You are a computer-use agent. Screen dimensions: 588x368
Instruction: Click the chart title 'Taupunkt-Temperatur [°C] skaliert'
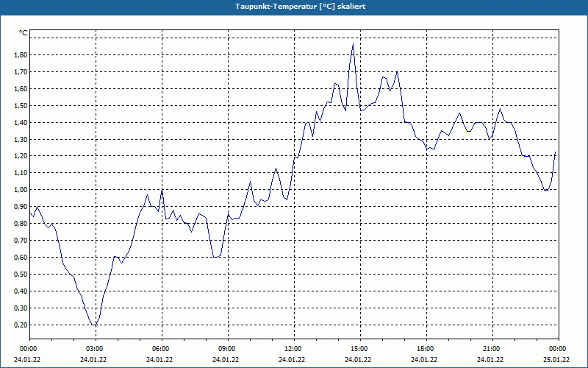(x=301, y=7)
